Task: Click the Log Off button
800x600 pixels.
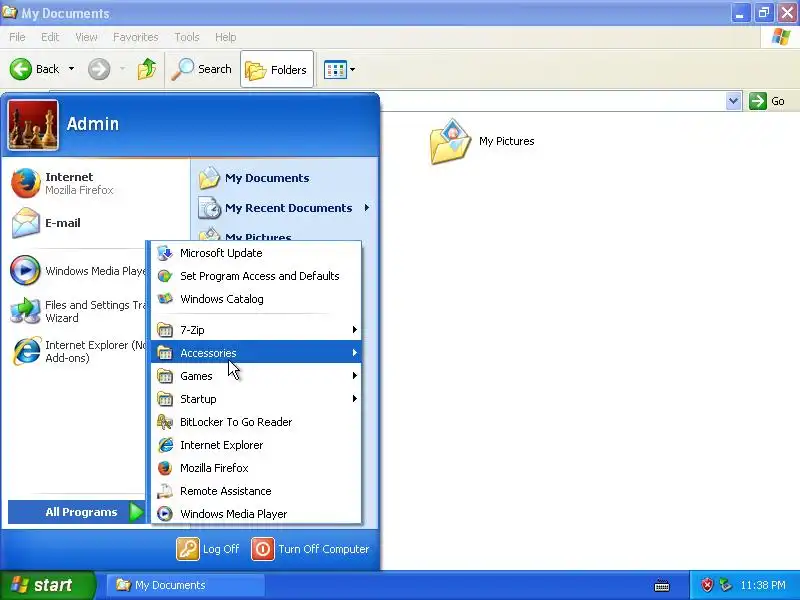Action: [x=208, y=549]
